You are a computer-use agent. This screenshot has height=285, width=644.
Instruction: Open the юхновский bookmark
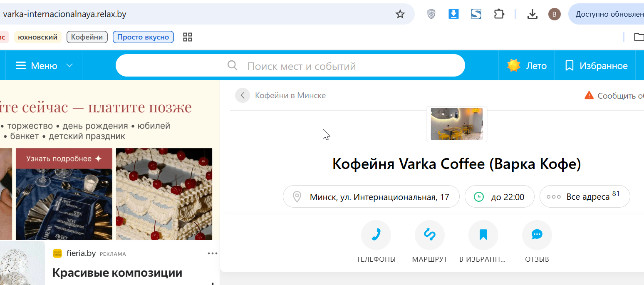38,37
